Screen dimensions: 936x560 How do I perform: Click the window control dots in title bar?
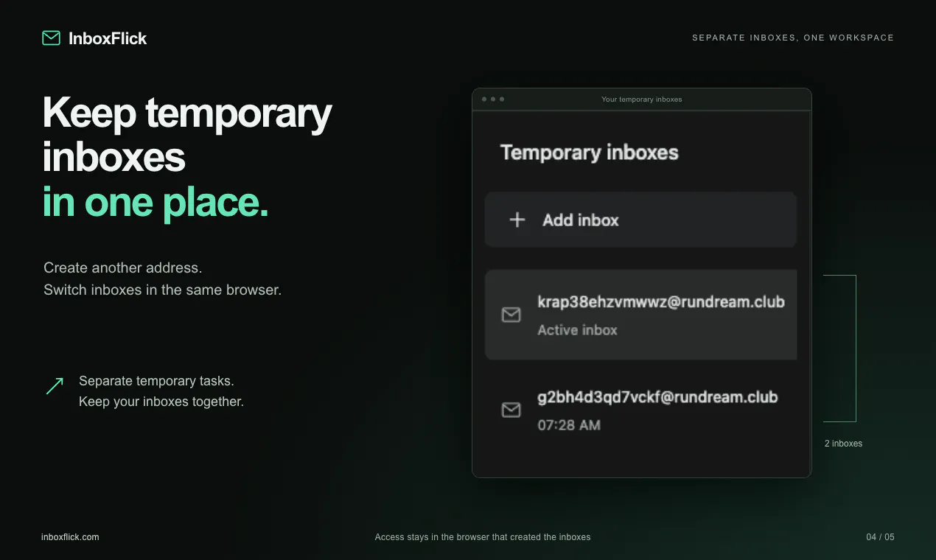[492, 99]
